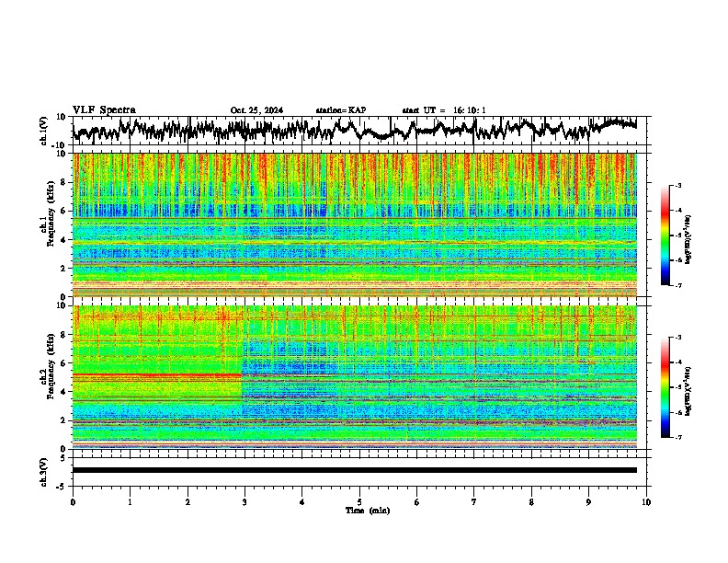Click the "ch.3(V)" axis label
728x563 pixels.
[x=44, y=472]
